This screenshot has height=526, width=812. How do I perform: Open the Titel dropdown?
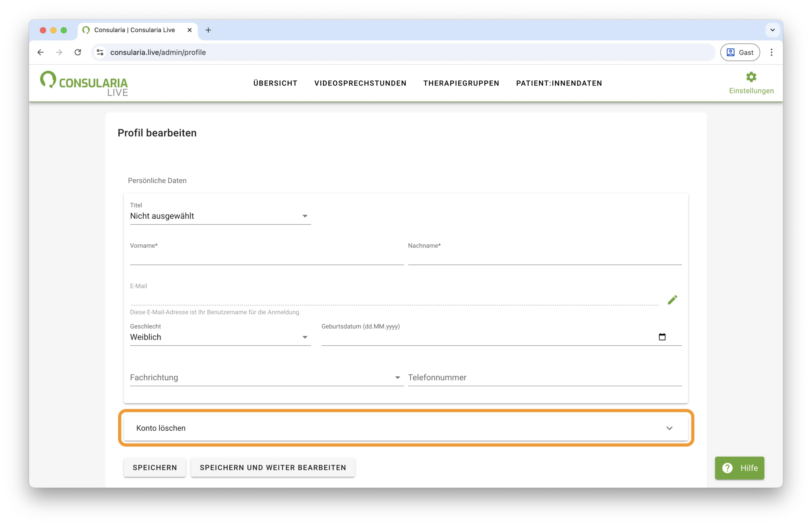220,216
